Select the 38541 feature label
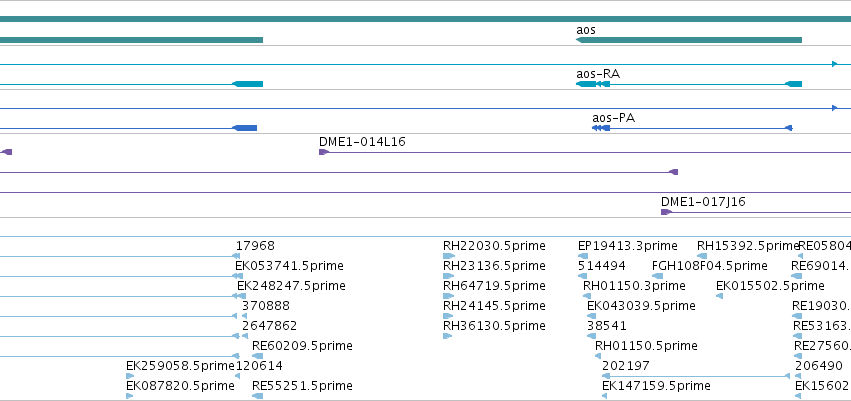This screenshot has height=401, width=851. [x=607, y=326]
